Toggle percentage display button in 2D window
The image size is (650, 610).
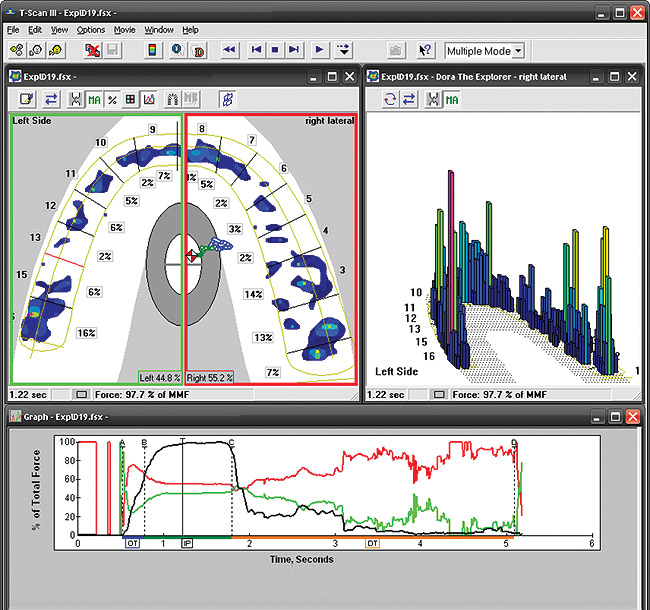click(x=112, y=99)
